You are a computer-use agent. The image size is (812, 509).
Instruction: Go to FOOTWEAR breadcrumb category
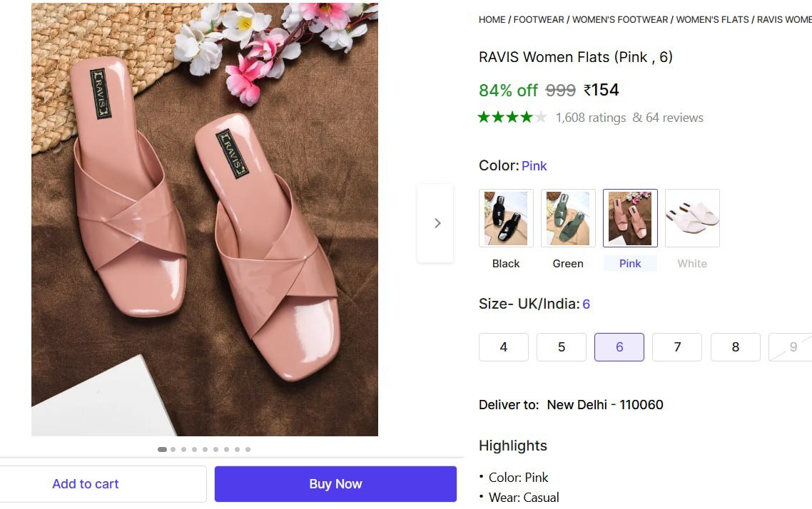(x=539, y=20)
